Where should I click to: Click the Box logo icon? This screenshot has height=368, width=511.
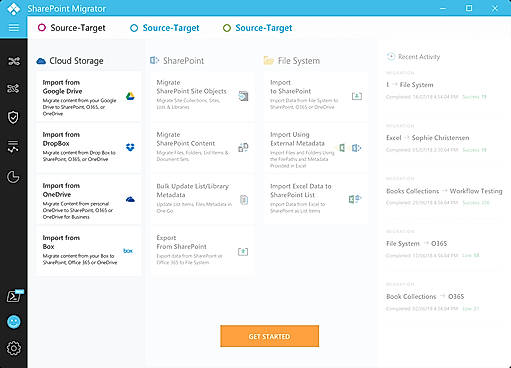[128, 251]
